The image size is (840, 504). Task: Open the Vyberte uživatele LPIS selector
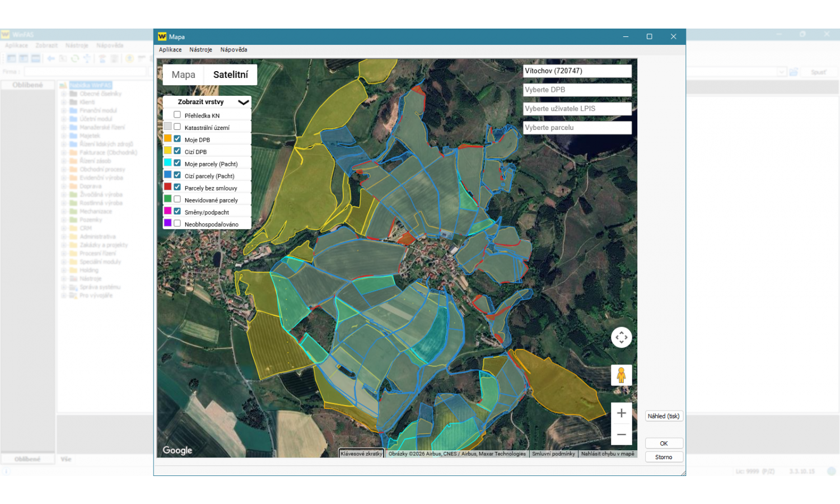click(x=577, y=109)
